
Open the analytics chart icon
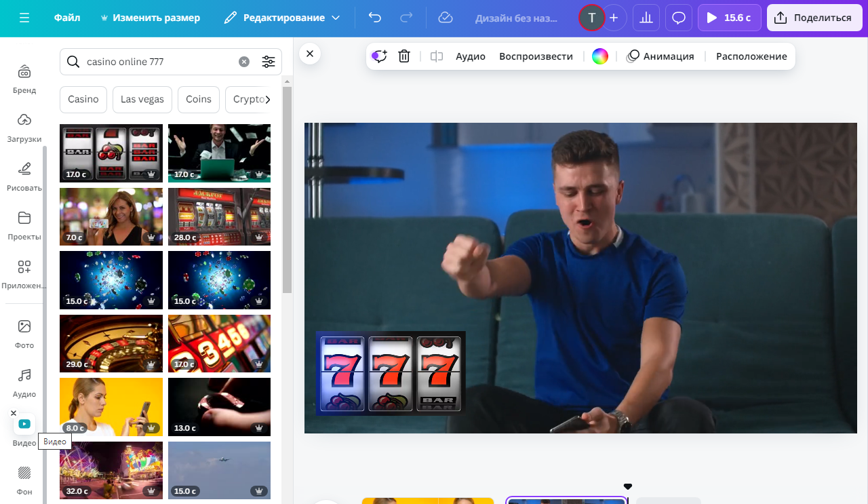[x=646, y=18]
